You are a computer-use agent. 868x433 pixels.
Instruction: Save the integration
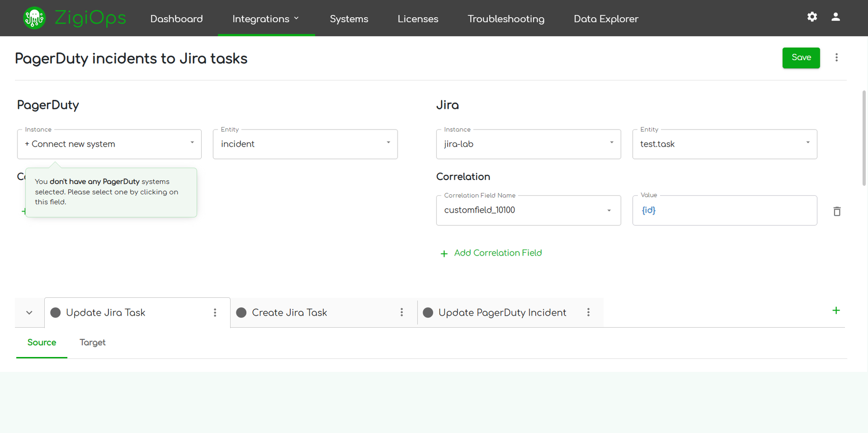pos(801,58)
